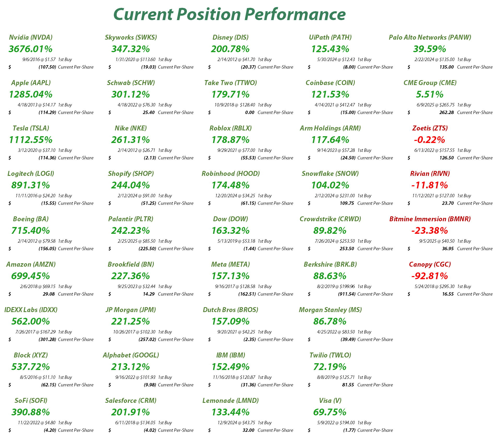Select SoFi's 390.88% return value
Screen dimensions: 502x448
(x=31, y=412)
